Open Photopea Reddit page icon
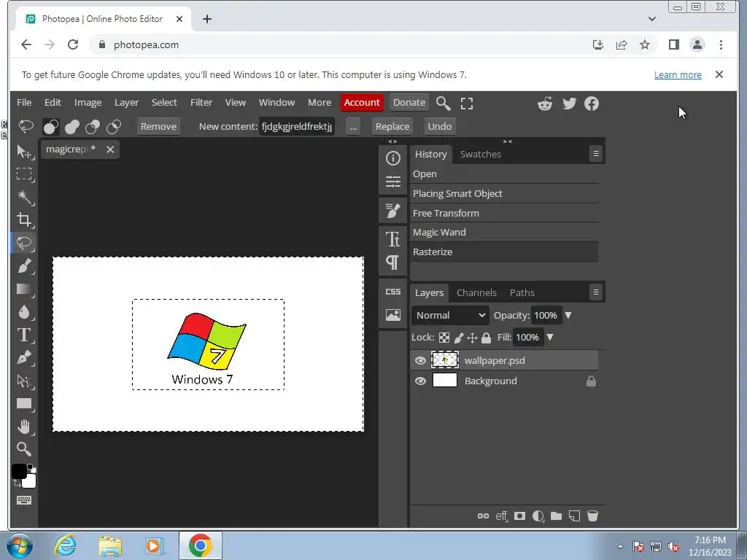747x560 pixels. coord(545,104)
